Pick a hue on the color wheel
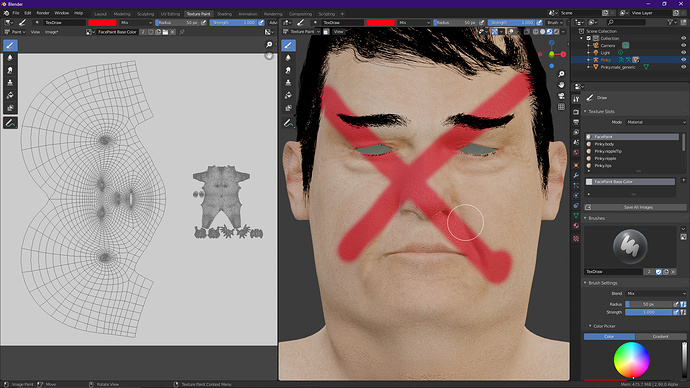 click(631, 360)
